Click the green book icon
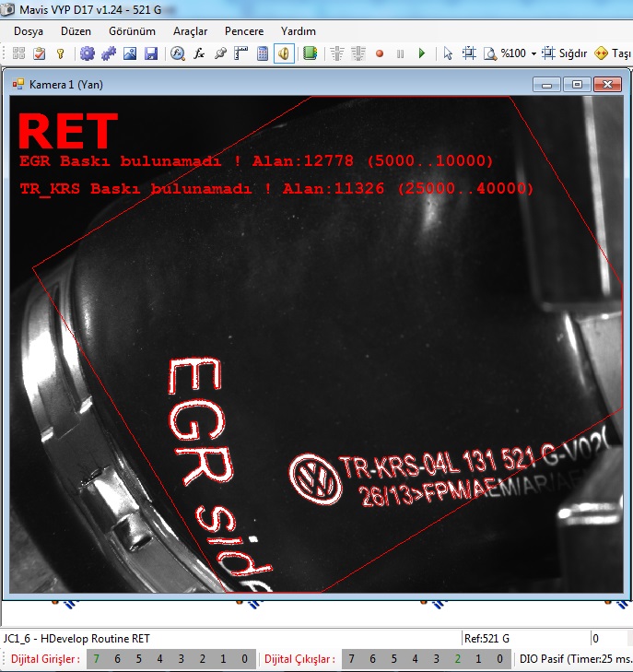This screenshot has height=672, width=633. 311,53
